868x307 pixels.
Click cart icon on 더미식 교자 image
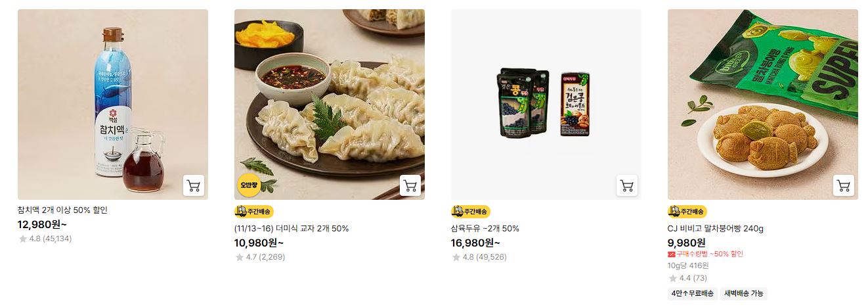pyautogui.click(x=410, y=185)
